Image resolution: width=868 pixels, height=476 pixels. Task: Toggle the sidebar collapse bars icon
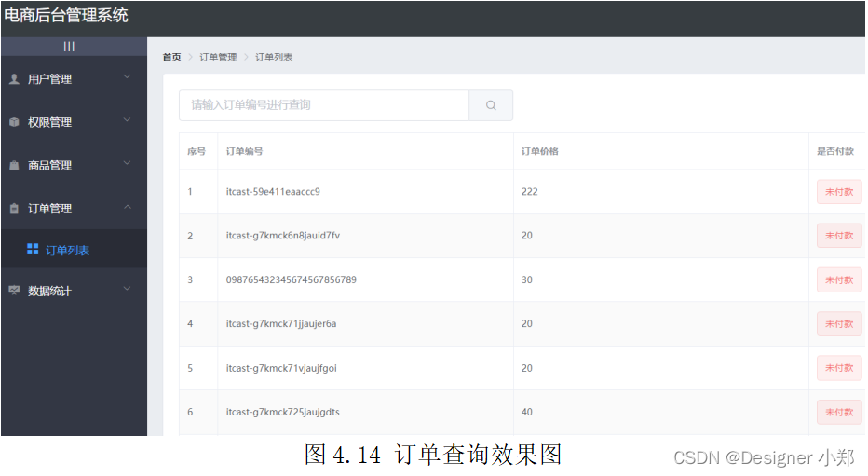pos(69,47)
